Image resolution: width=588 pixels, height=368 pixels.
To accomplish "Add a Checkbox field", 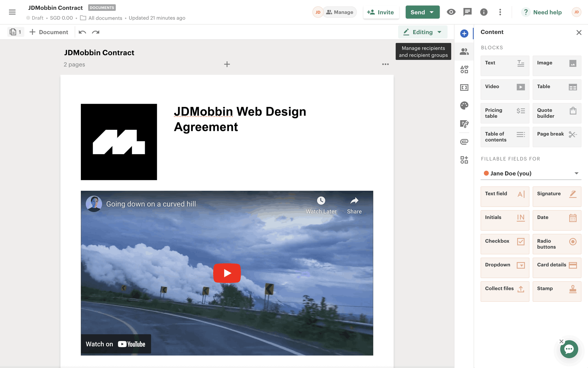I will tap(505, 244).
